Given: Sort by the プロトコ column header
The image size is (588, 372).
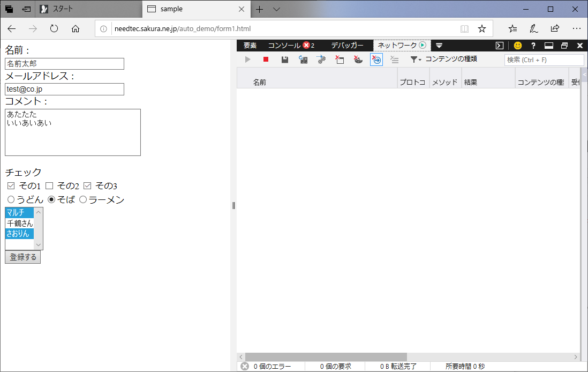Looking at the screenshot, I should [x=413, y=78].
